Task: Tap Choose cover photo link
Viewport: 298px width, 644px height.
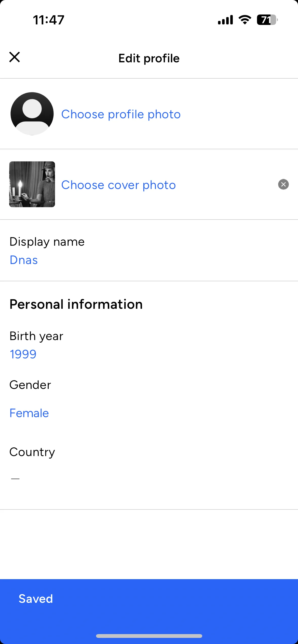Action: pyautogui.click(x=118, y=185)
